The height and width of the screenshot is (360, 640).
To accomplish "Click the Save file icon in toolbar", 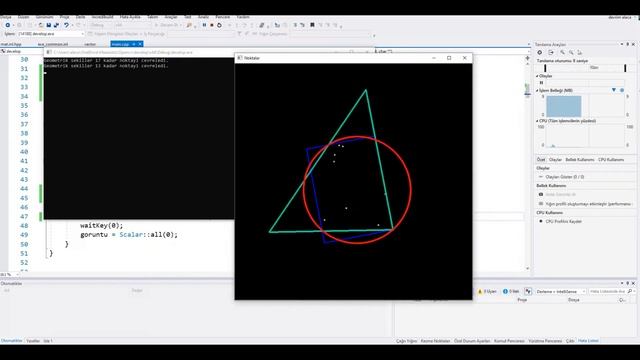I will point(48,25).
